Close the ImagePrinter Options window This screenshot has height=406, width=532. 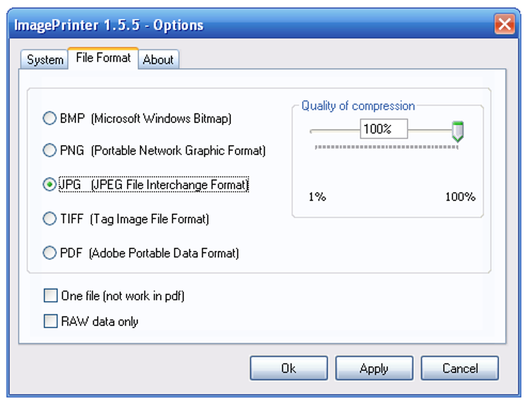[x=504, y=25]
